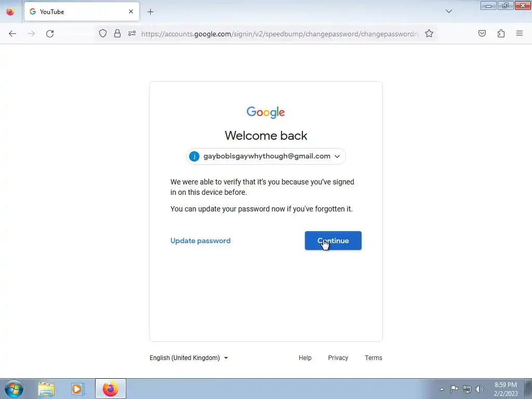Screen dimensions: 532x399
Task: Go back using the browser back arrow
Action: (x=12, y=34)
